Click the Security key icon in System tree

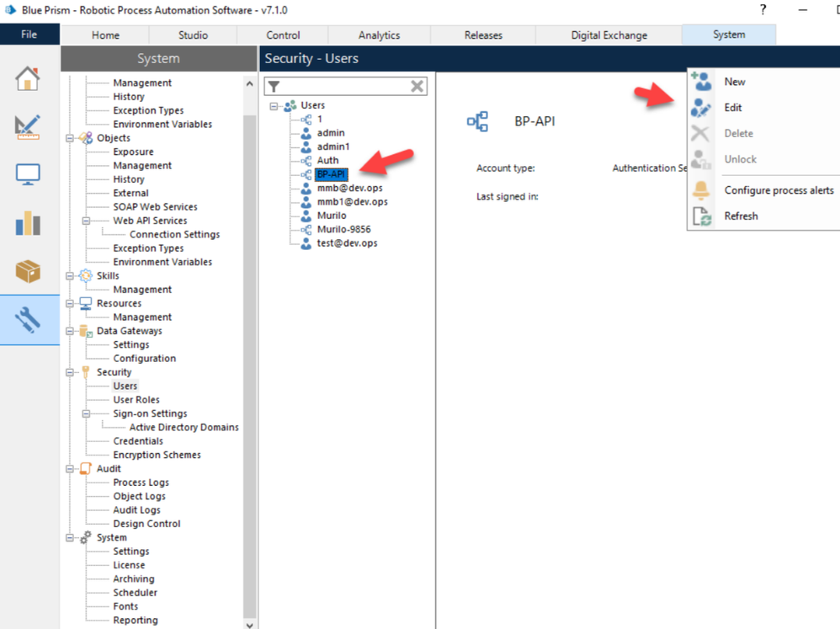click(85, 372)
